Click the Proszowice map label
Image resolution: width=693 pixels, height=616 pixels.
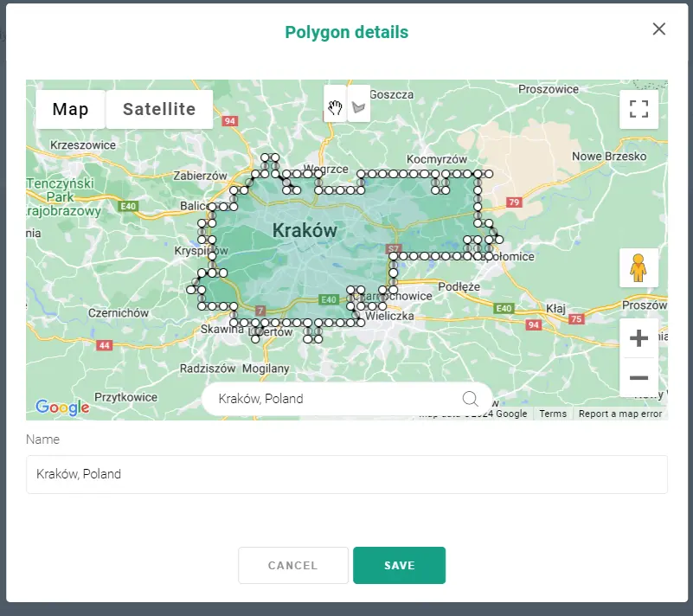(x=549, y=89)
